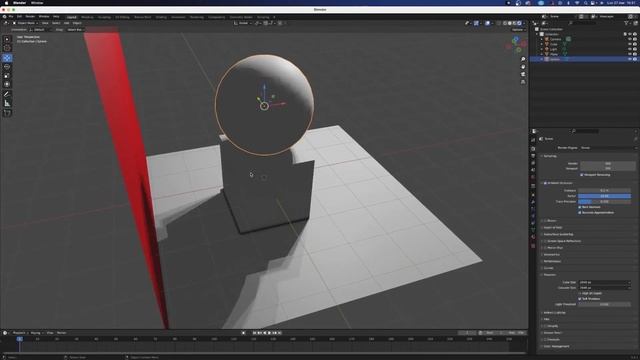Choose the Add Cube tool
This screenshot has width=640, height=360.
pyautogui.click(x=7, y=113)
